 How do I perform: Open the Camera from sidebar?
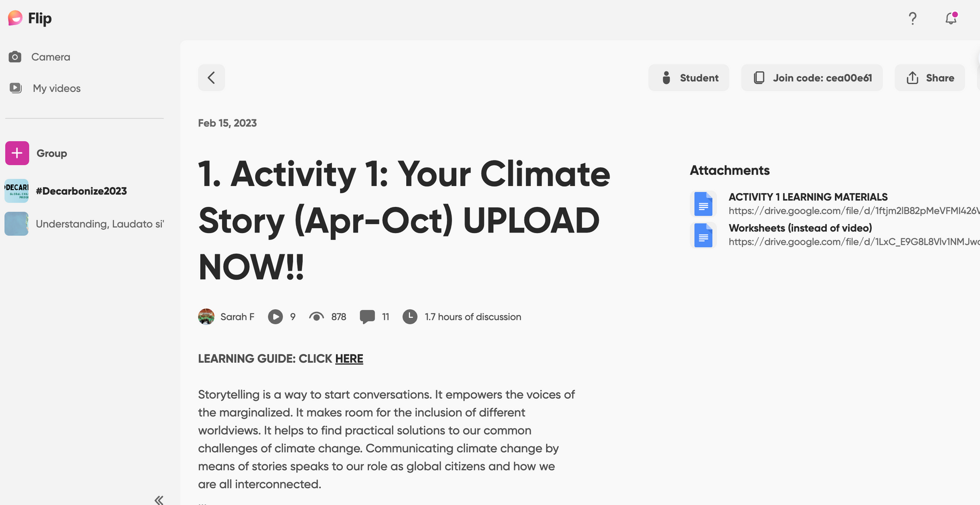(39, 57)
